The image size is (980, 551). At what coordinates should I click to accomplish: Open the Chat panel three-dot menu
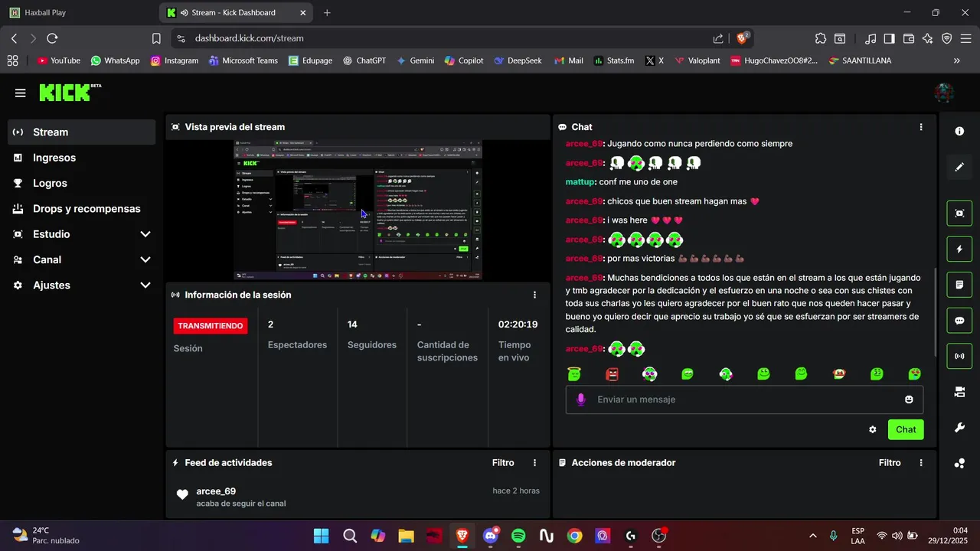921,127
